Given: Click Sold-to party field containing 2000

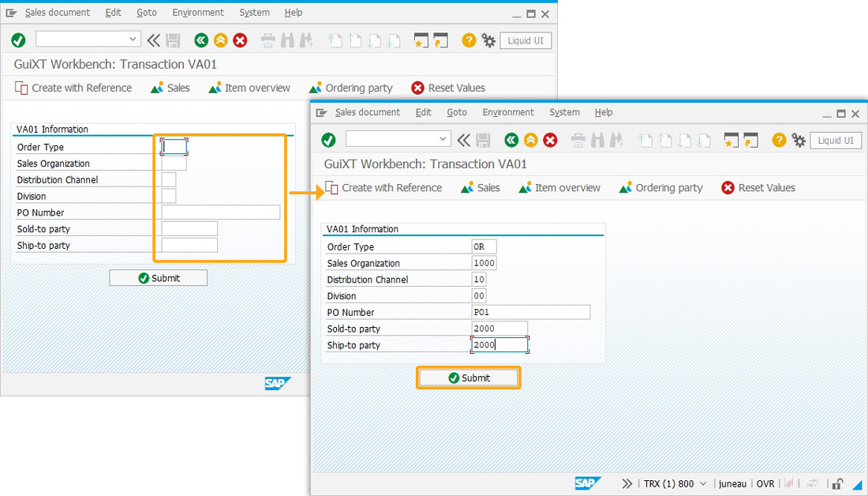Looking at the screenshot, I should pyautogui.click(x=499, y=329).
